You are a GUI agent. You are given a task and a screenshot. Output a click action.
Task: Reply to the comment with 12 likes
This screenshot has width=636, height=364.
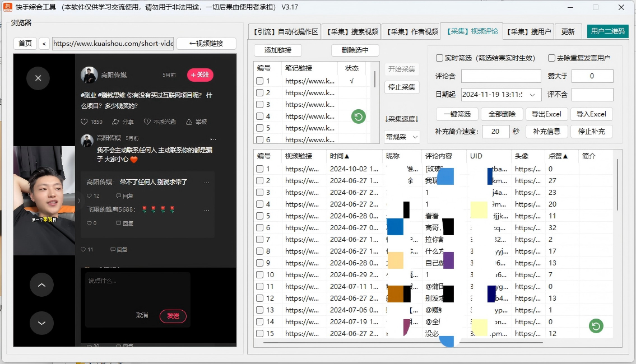124,196
